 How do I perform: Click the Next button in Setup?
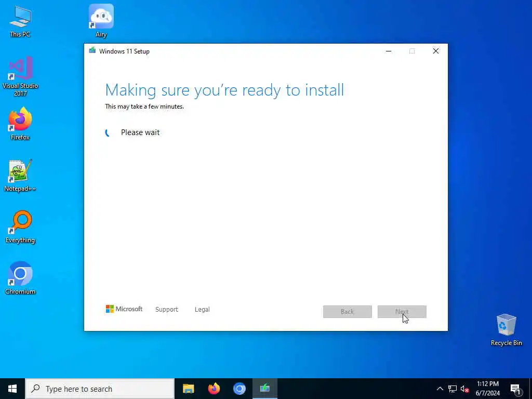[402, 312]
